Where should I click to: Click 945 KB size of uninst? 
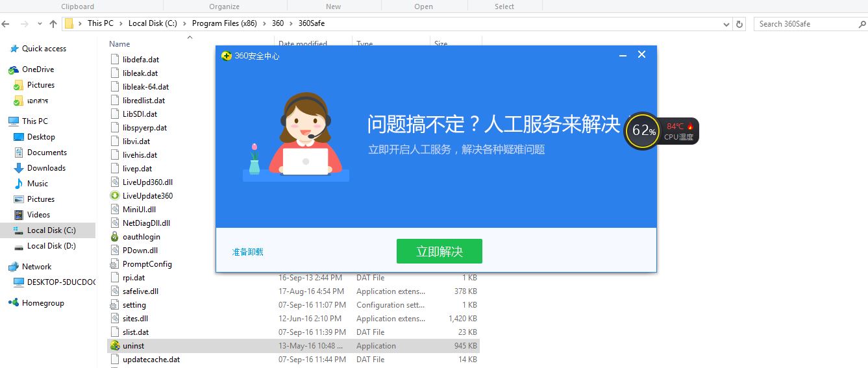point(465,346)
